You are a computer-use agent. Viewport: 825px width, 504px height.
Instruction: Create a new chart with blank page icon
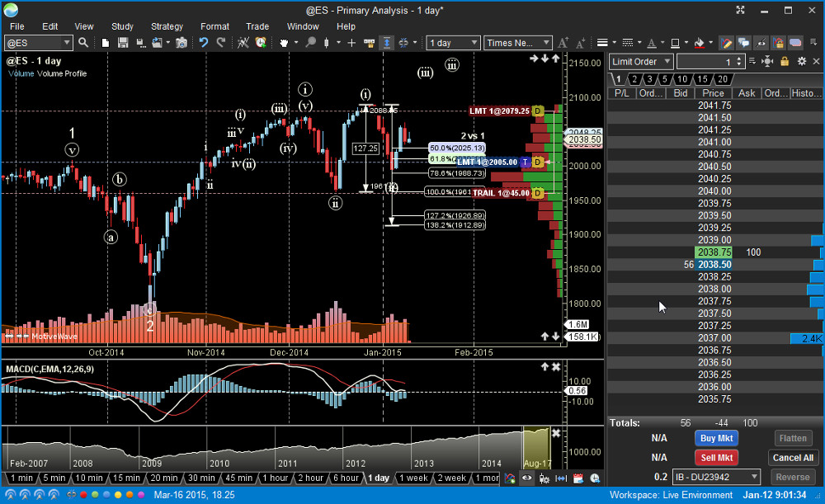click(106, 43)
